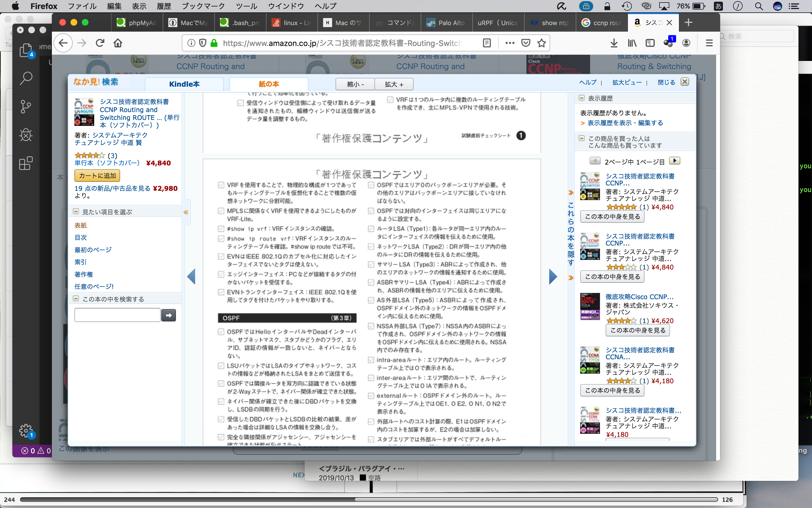Open the ブックマーク menu
Screen dimensions: 812x508
(203, 6)
